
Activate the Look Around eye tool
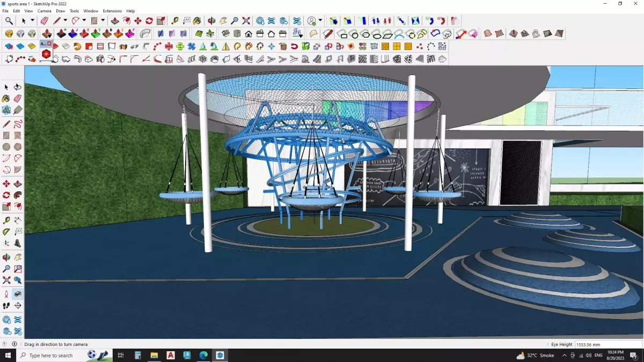point(18,294)
